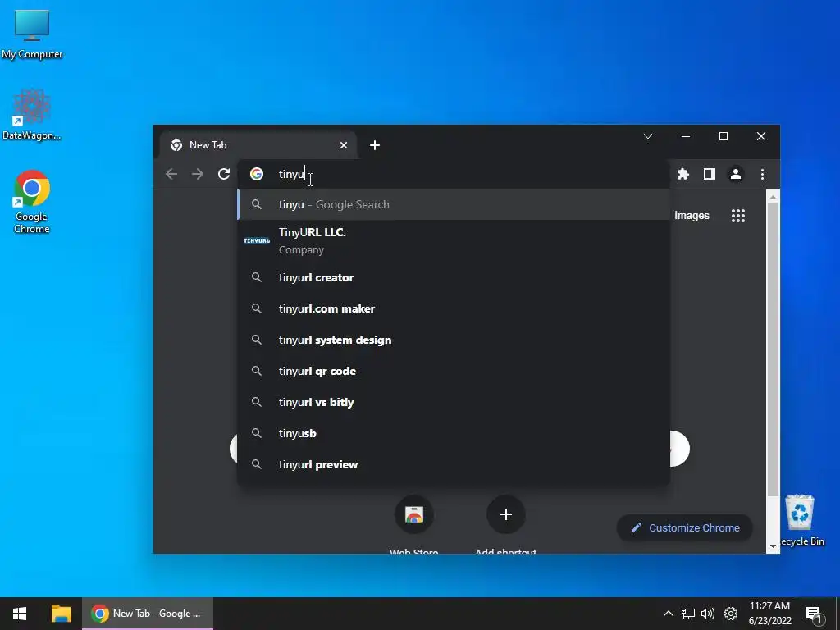
Task: Choose the 'tinyurl qr code' suggestion
Action: click(453, 371)
